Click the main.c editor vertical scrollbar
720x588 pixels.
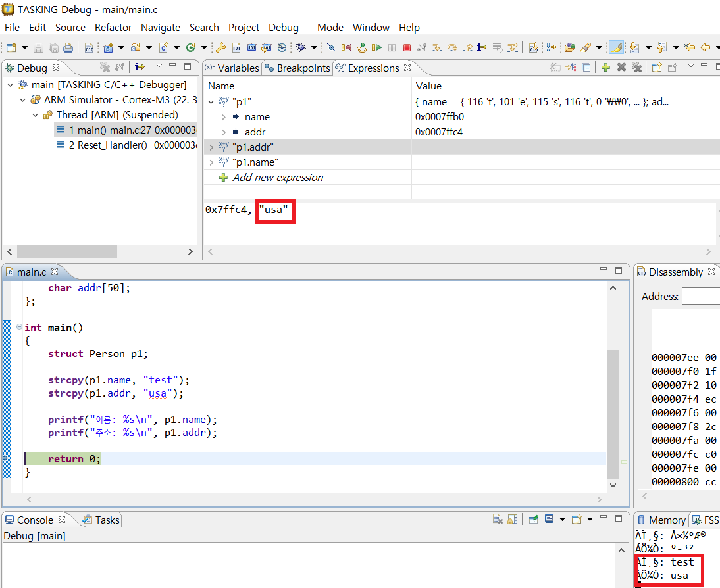pos(613,413)
